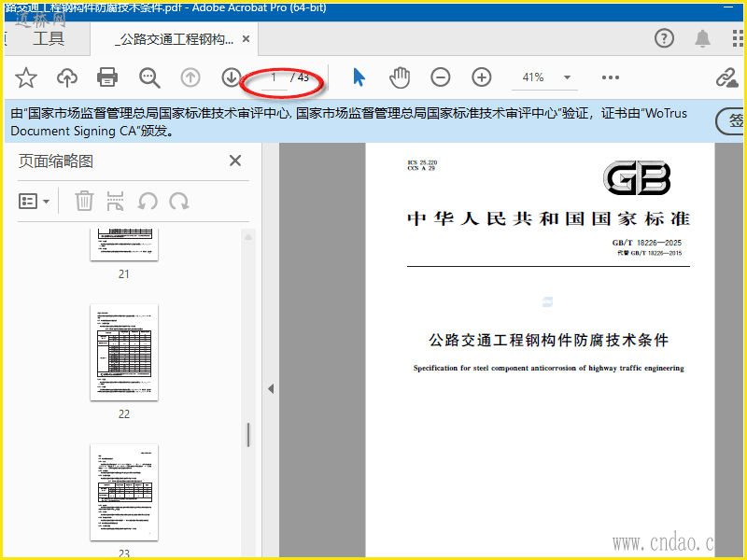Open the help question mark menu
The image size is (747, 560).
click(664, 38)
